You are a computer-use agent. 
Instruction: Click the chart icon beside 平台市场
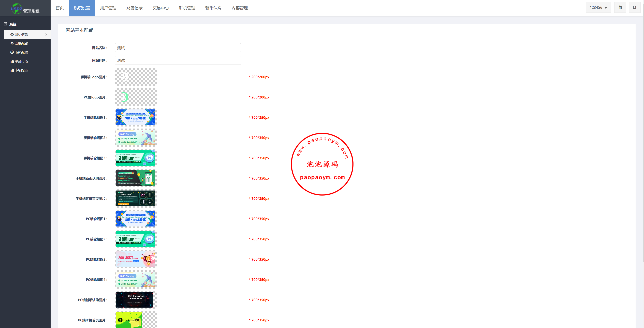(12, 61)
